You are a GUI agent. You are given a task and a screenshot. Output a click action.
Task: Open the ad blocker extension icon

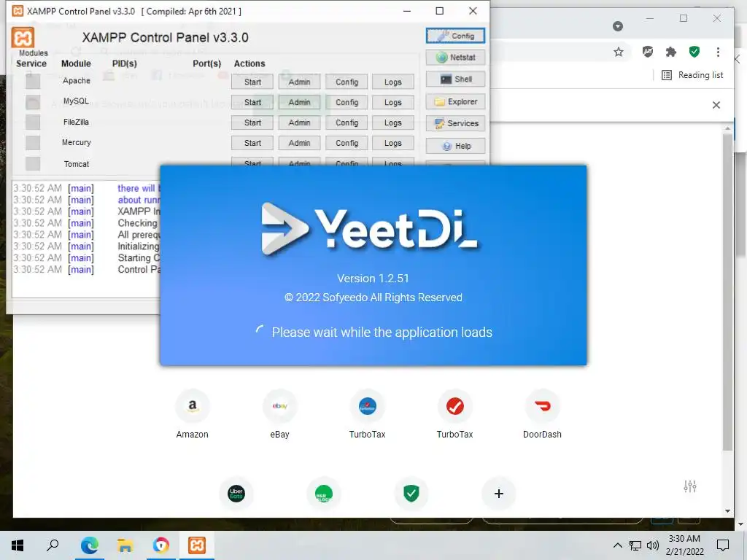648,52
